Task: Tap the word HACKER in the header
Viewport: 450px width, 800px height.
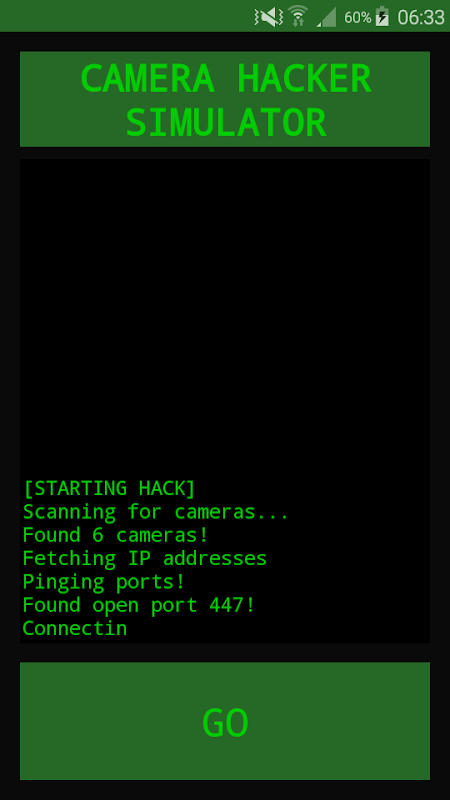Action: point(304,79)
